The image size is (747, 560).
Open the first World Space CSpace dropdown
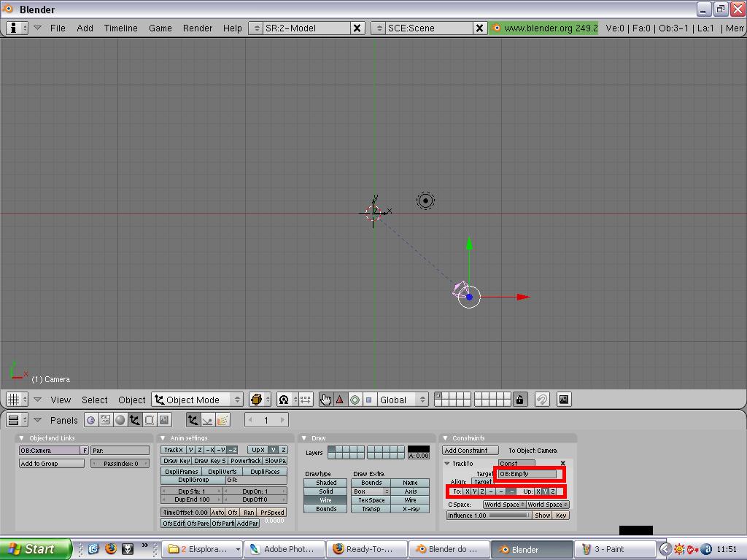[504, 505]
